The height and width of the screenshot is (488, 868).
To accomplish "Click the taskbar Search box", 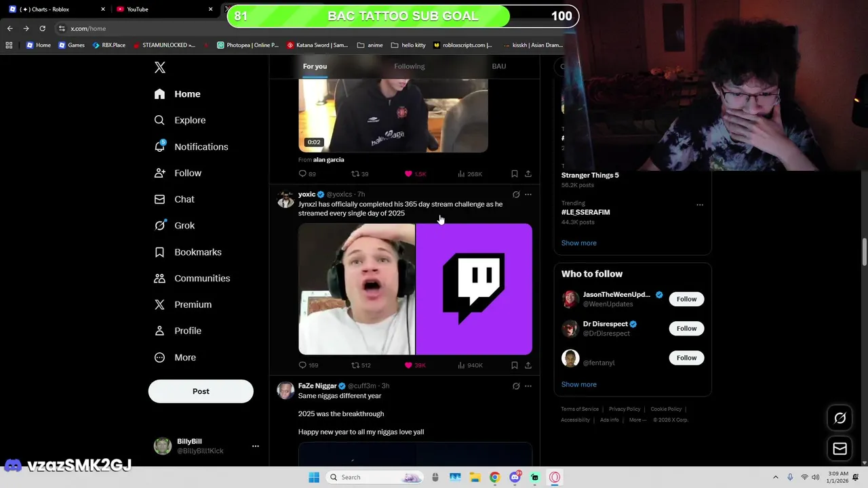I will (x=375, y=477).
